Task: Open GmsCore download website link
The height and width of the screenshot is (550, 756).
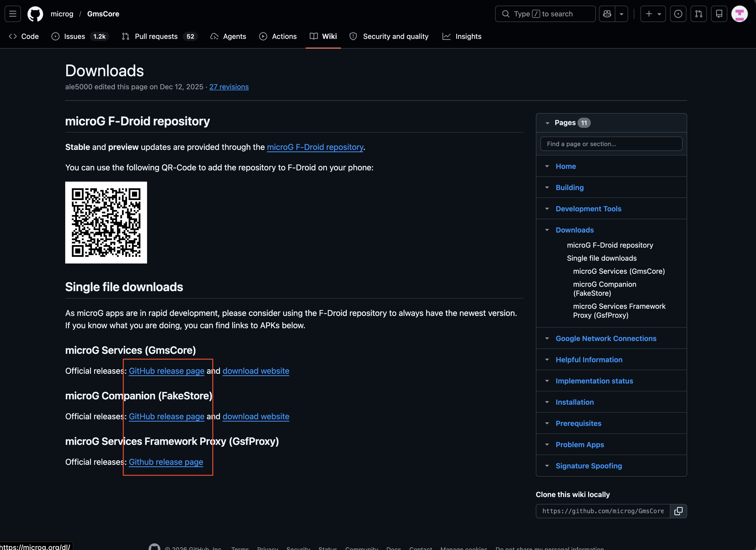Action: coord(256,371)
